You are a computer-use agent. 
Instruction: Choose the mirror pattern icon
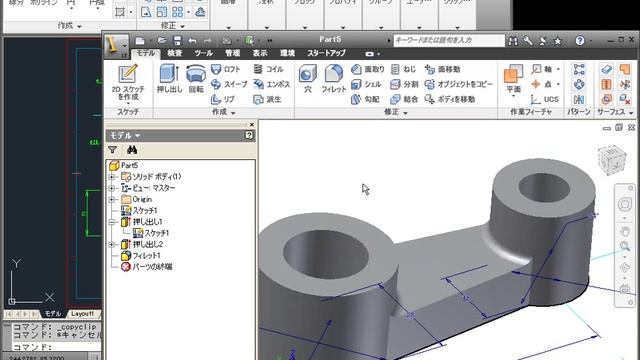click(579, 99)
